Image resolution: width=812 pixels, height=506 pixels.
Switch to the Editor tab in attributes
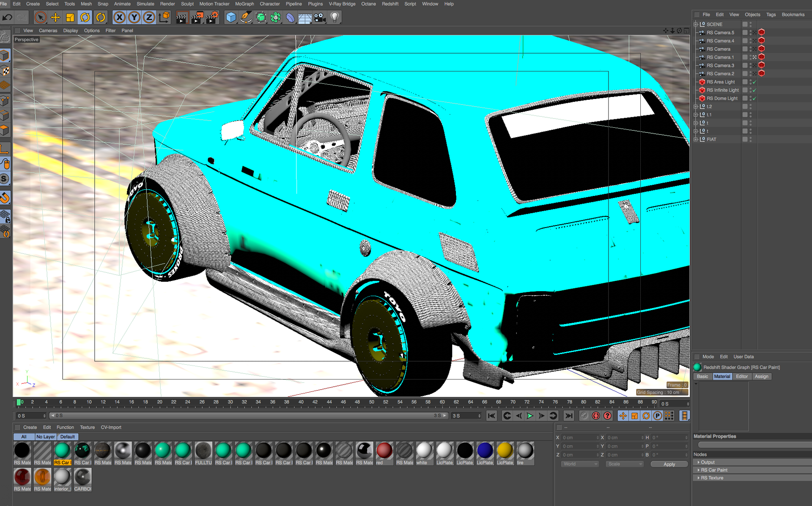coord(741,377)
